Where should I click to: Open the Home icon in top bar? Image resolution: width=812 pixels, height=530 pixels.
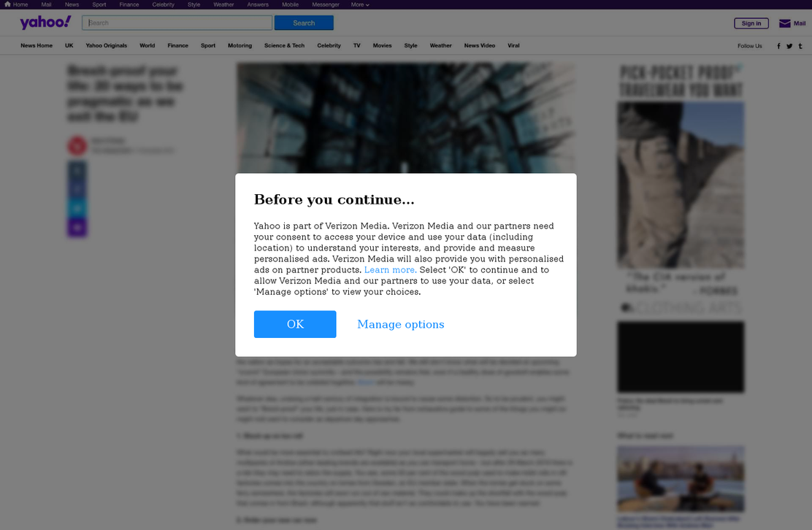click(7, 4)
